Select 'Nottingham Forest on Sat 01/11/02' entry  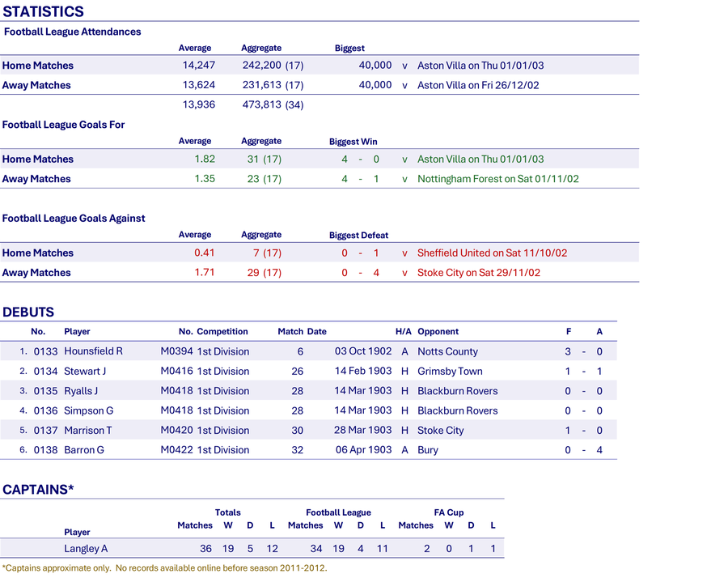[x=498, y=179]
